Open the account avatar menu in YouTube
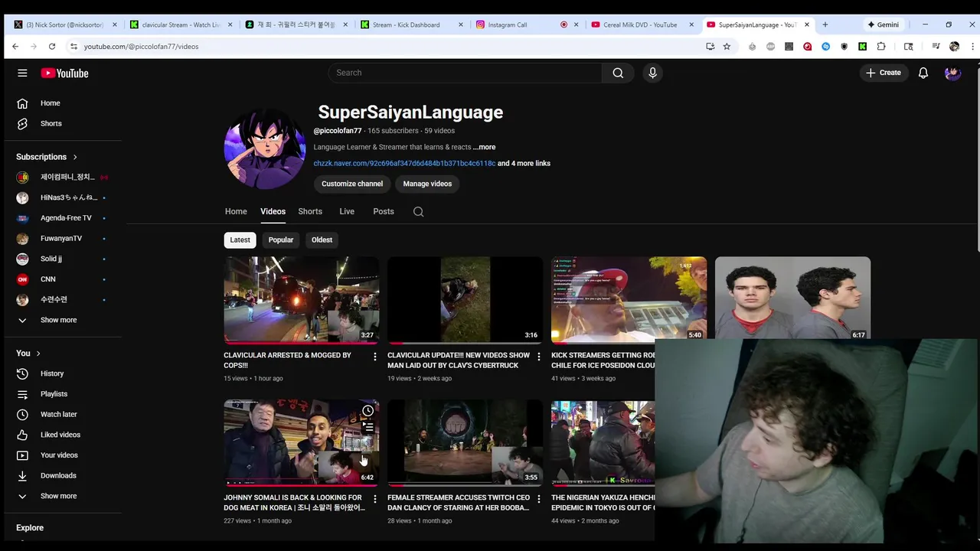Screen dimensions: 980x551 (952, 73)
